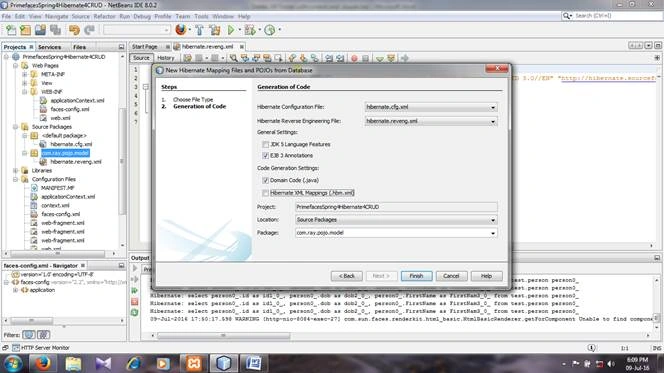This screenshot has width=664, height=373.
Task: Switch to the History editor view
Action: (166, 58)
